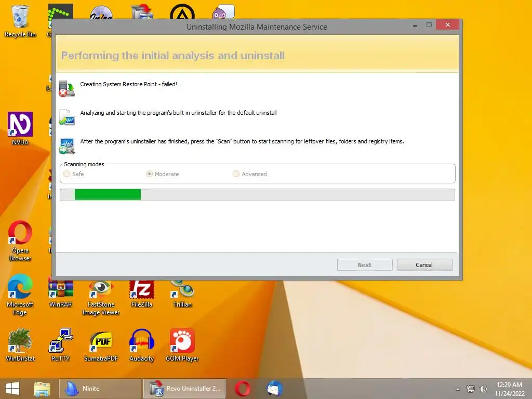Open the taskbar clock and date
The height and width of the screenshot is (399, 532).
tap(509, 389)
